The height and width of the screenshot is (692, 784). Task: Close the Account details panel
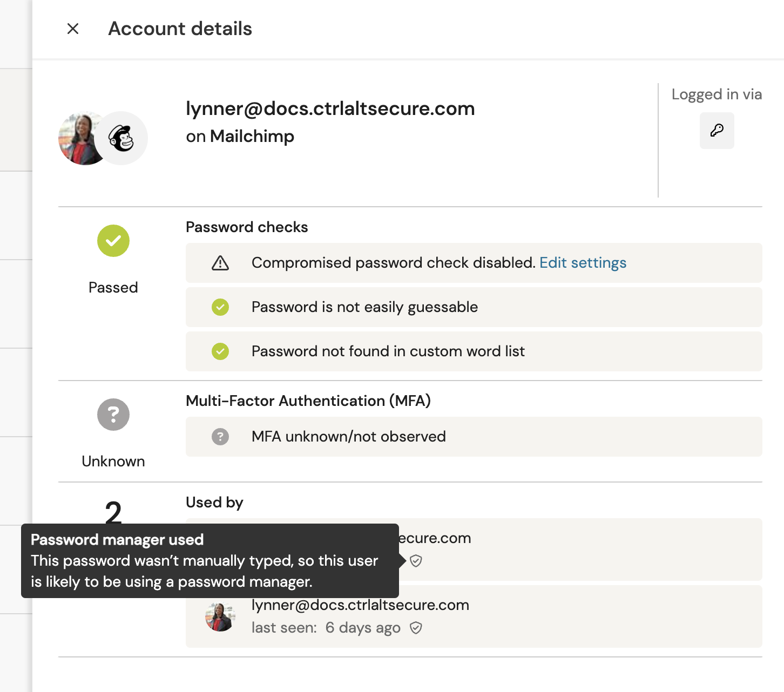click(x=73, y=29)
